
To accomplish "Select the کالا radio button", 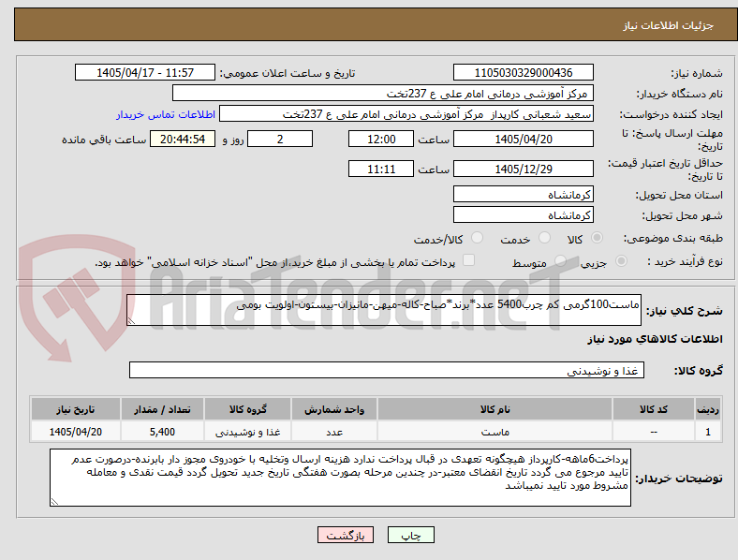I will pyautogui.click(x=597, y=238).
